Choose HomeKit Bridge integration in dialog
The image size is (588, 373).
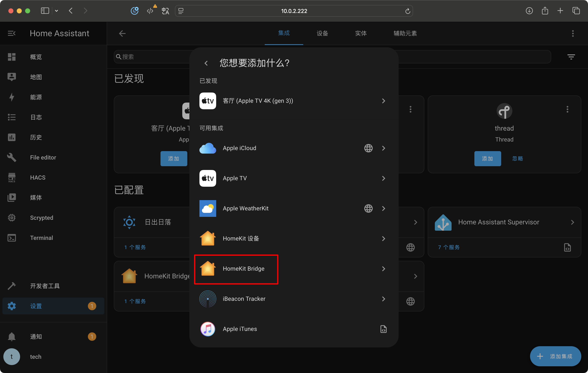point(294,269)
